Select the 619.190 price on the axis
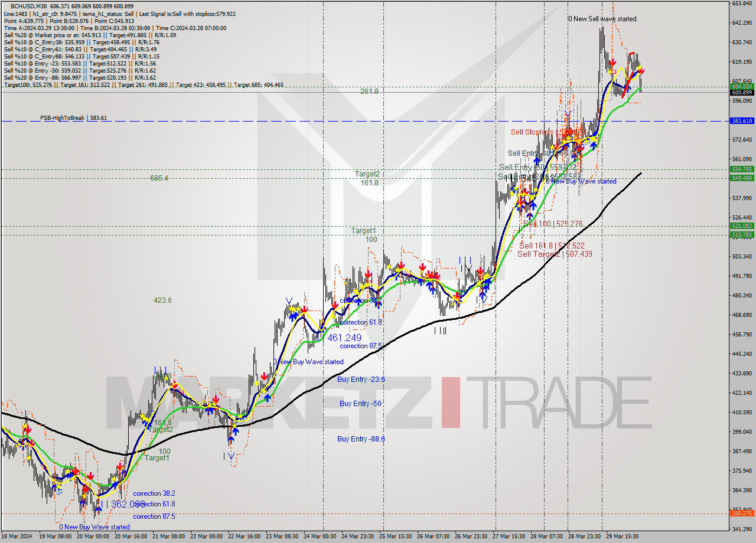This screenshot has height=543, width=756. coord(742,61)
